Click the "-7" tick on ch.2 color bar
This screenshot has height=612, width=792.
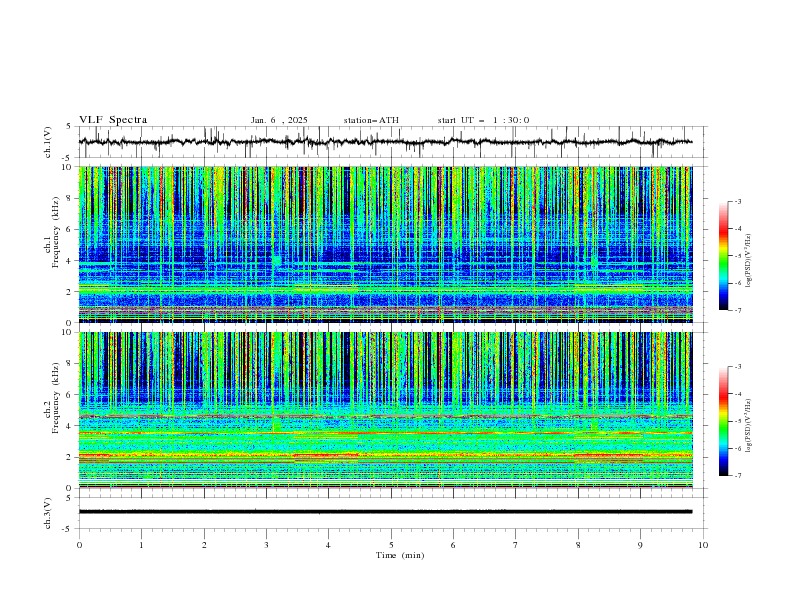[x=738, y=476]
